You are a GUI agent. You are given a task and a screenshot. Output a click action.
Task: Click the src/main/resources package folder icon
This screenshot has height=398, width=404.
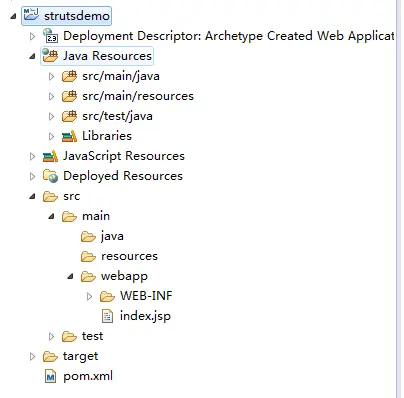pos(69,96)
